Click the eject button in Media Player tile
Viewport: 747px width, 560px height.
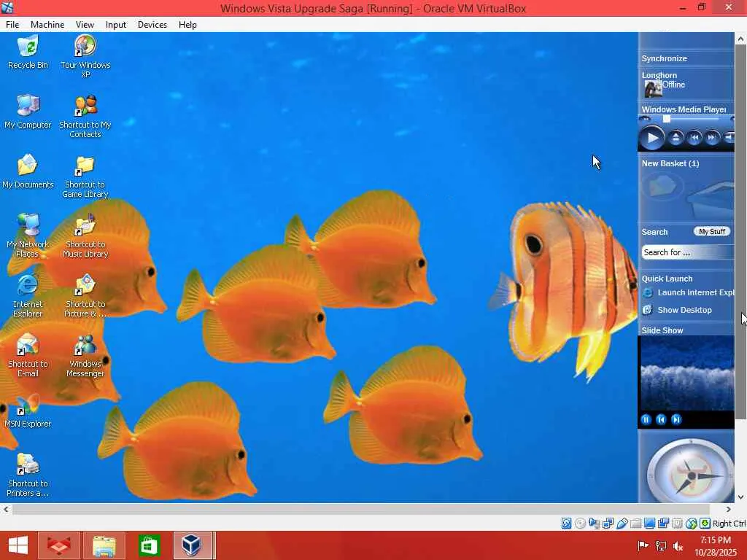pyautogui.click(x=676, y=138)
